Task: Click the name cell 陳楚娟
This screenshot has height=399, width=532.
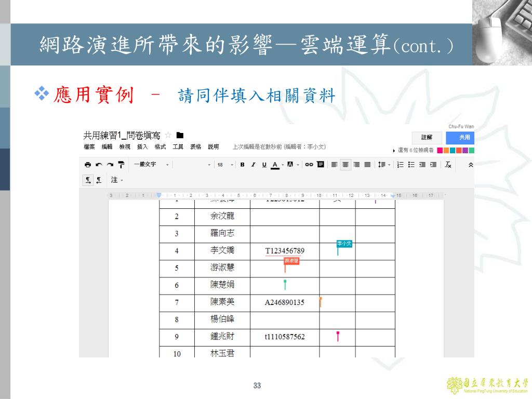Action: click(222, 286)
